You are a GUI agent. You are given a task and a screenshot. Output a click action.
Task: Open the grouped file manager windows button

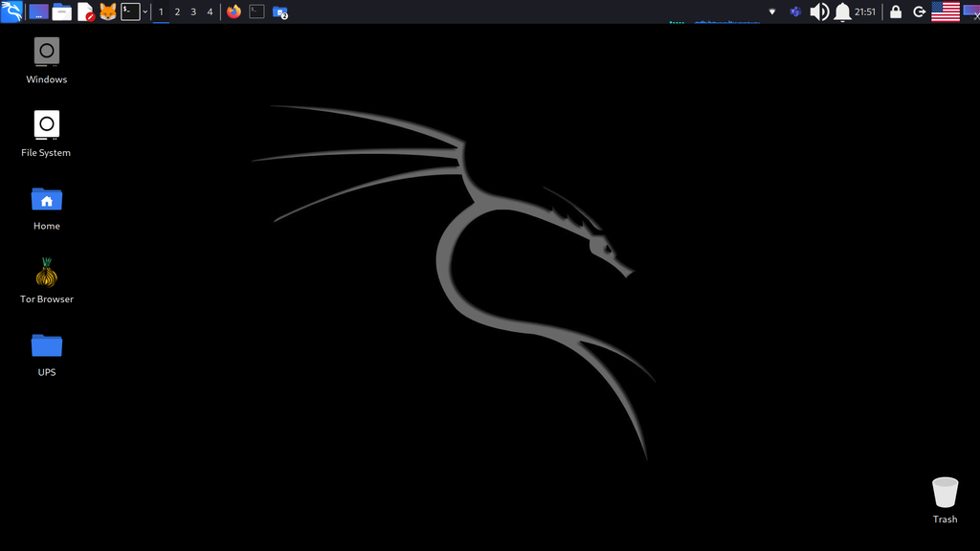tap(280, 11)
